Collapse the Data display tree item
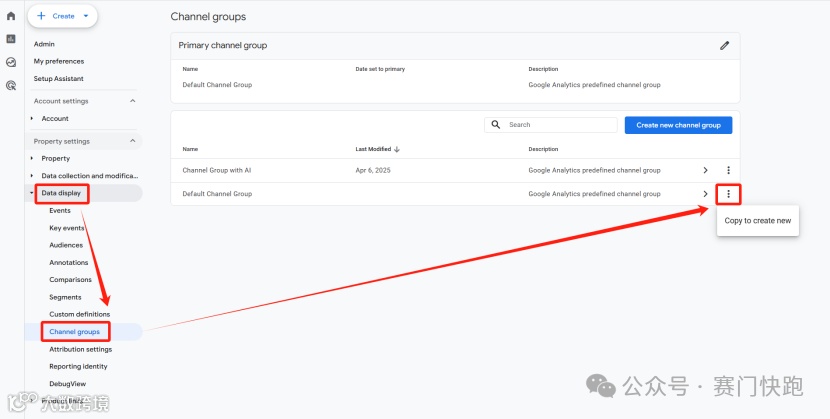 (x=32, y=193)
